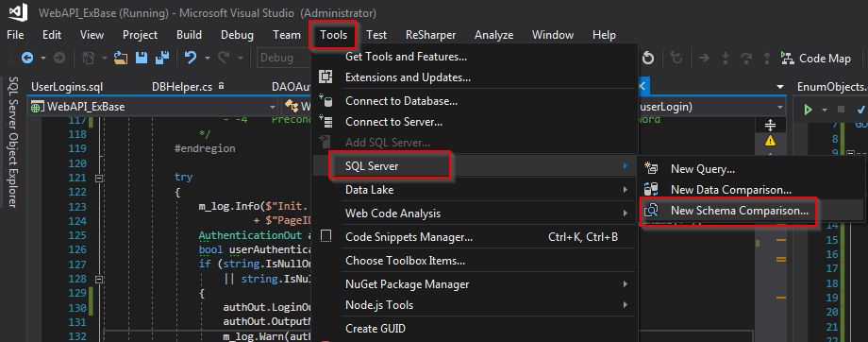This screenshot has height=342, width=868.
Task: Open the Window menu
Action: click(553, 35)
